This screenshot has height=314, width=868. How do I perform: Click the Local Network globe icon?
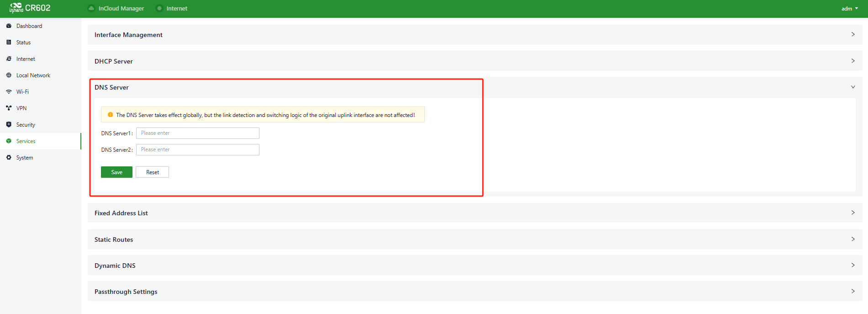click(9, 75)
